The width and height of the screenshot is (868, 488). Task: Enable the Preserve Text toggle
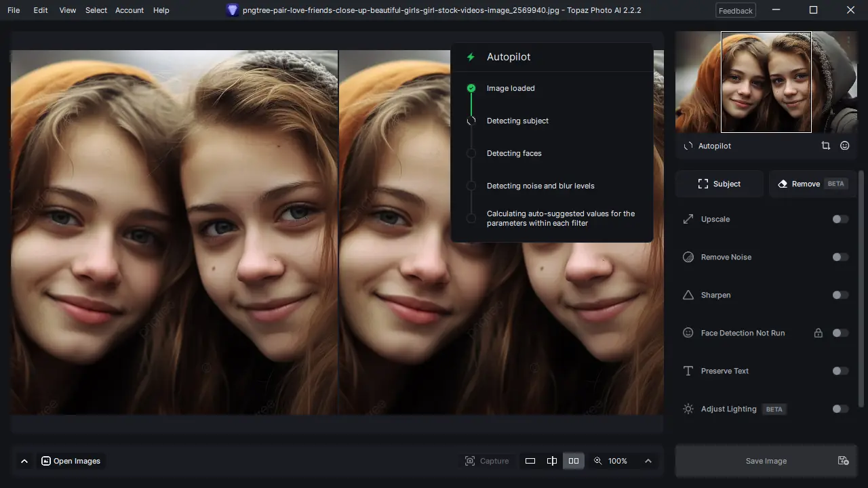[840, 371]
